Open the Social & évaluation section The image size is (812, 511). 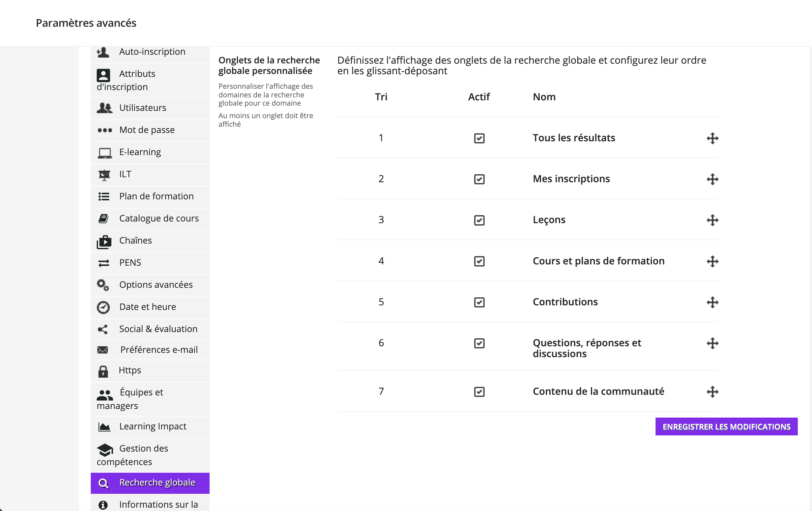tap(158, 329)
